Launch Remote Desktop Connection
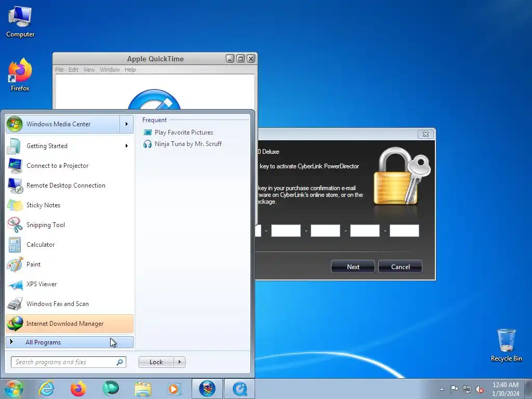The width and height of the screenshot is (532, 399). tap(70, 185)
